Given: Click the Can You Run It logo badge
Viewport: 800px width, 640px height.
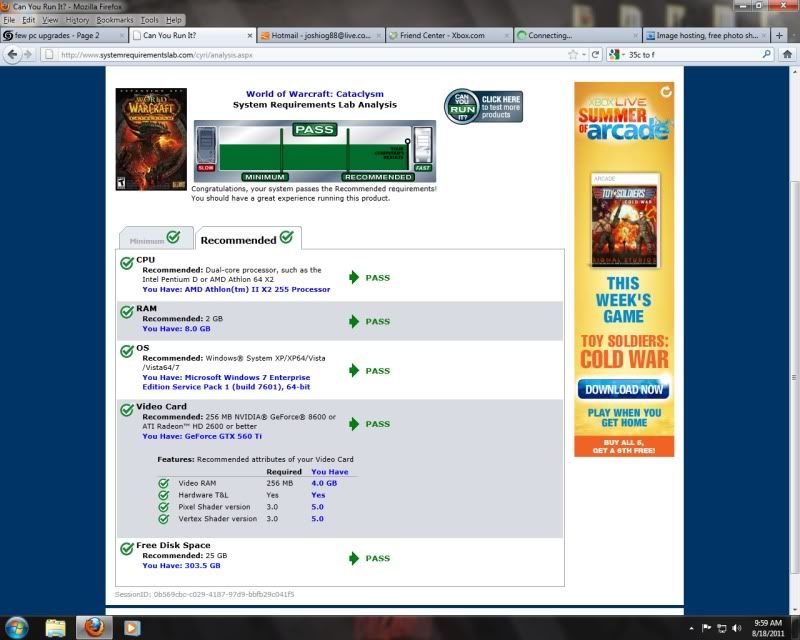Looking at the screenshot, I should [461, 107].
